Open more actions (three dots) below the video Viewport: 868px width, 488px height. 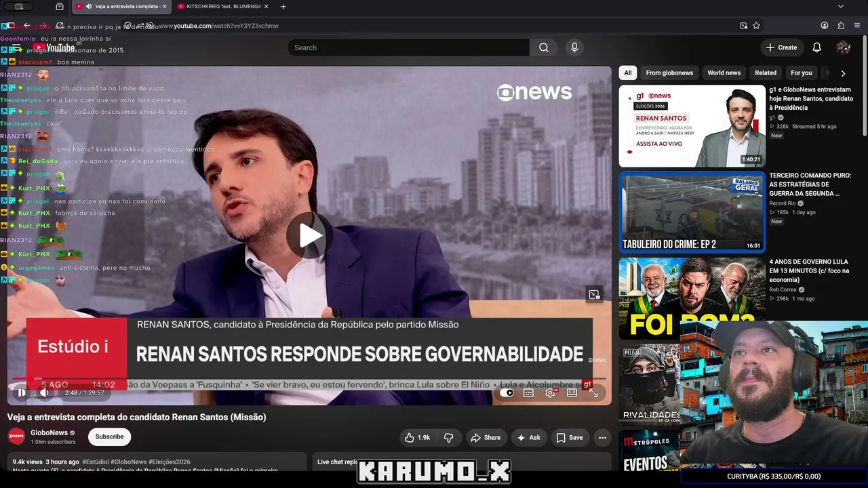pos(601,438)
